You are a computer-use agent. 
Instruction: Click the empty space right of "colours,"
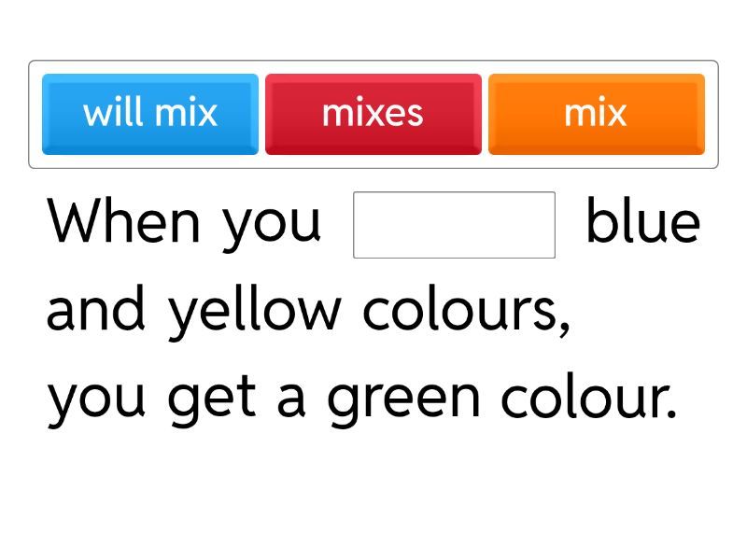click(x=654, y=310)
